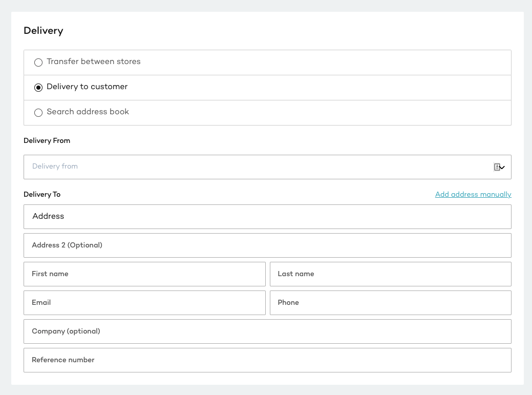Select the Transfer between stores radio button
This screenshot has width=532, height=395.
coord(38,63)
